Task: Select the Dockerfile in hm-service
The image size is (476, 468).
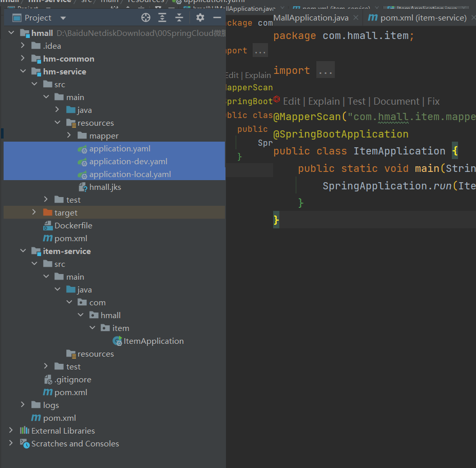Action: coord(73,226)
